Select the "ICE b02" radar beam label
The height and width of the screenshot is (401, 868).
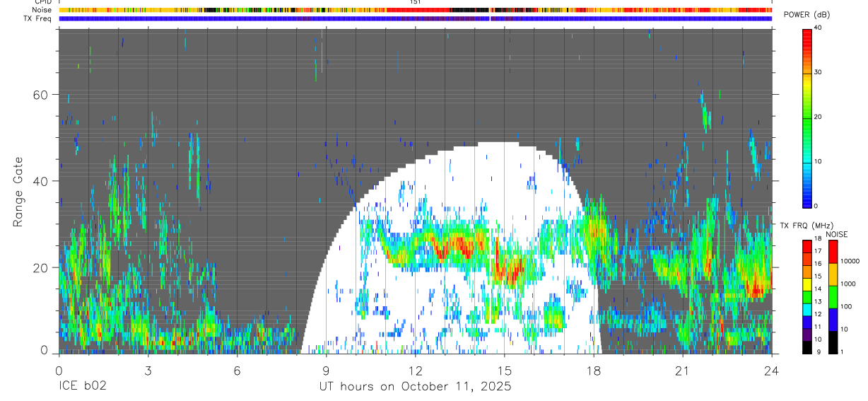[81, 387]
